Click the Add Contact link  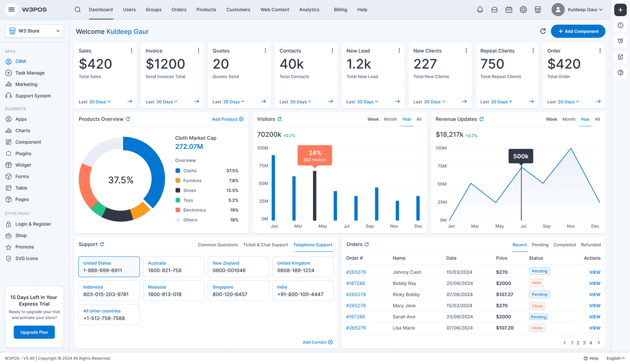[318, 342]
